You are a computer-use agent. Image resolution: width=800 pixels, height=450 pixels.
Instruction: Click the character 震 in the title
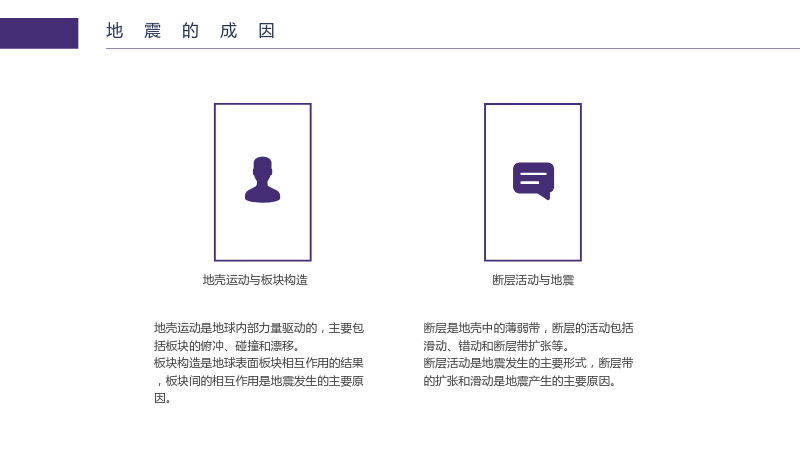tap(153, 31)
